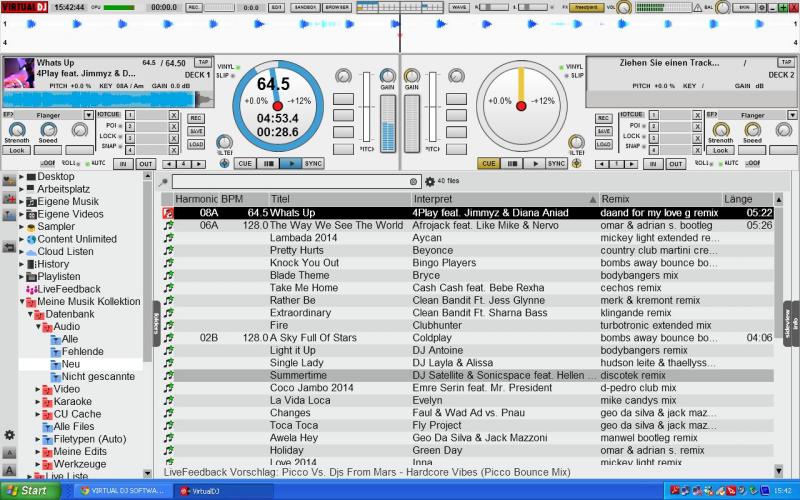Toggle the LOCK option on Deck 1
Image resolution: width=800 pixels, height=500 pixels.
coord(109,135)
